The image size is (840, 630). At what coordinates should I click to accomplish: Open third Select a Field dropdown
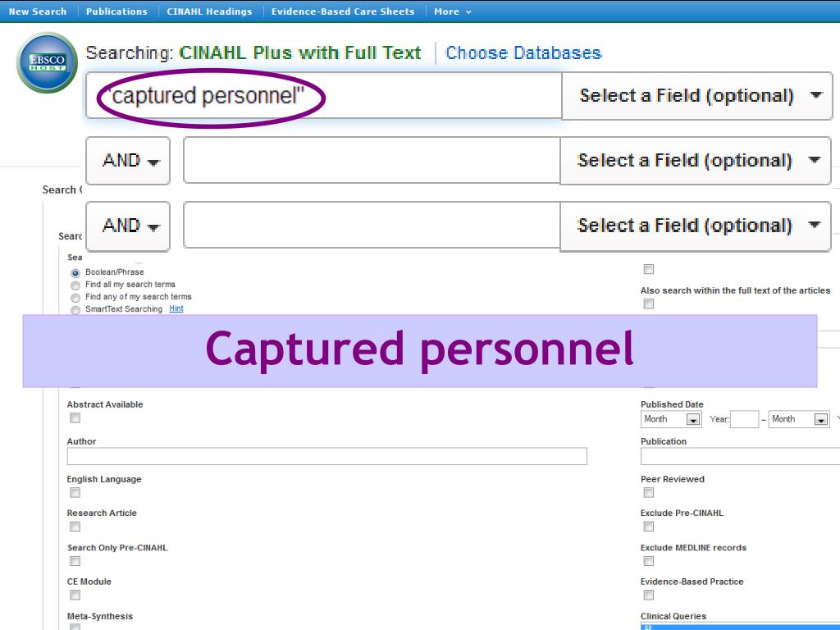[x=696, y=226]
